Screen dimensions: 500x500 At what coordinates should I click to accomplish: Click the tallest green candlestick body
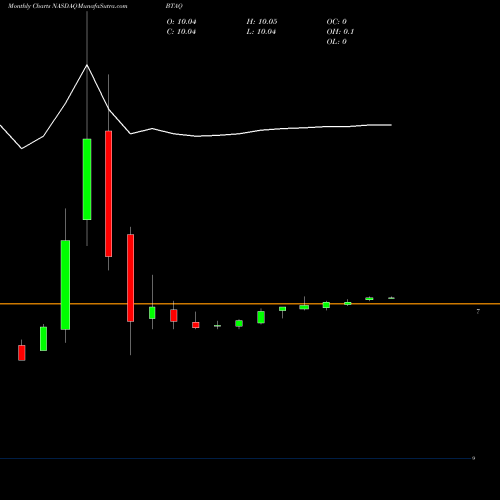(x=65, y=285)
